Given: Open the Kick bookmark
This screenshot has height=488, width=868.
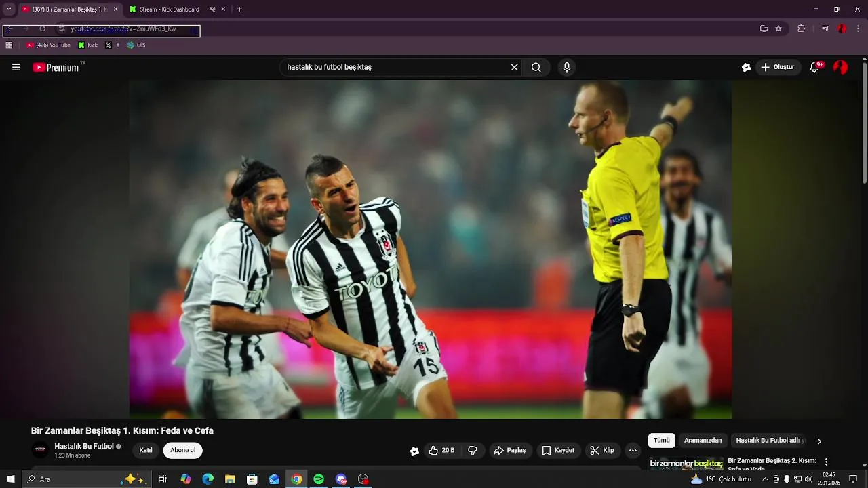Looking at the screenshot, I should pyautogui.click(x=88, y=45).
